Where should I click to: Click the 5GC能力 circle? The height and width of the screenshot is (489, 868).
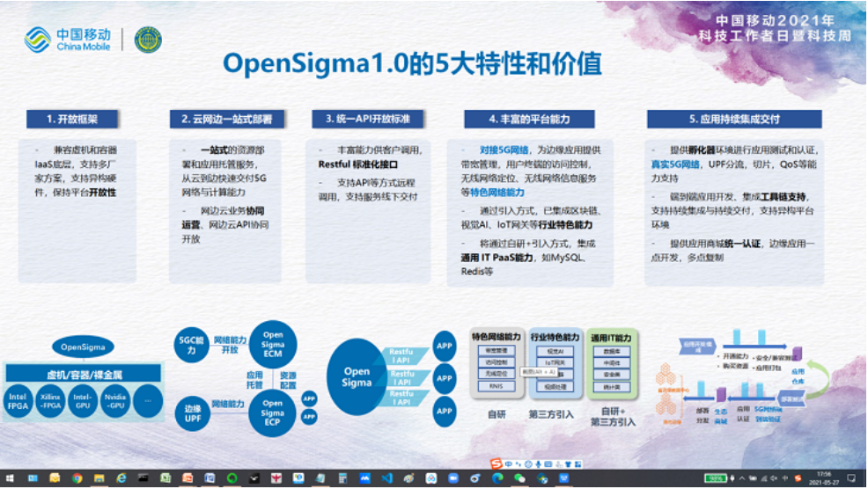192,345
